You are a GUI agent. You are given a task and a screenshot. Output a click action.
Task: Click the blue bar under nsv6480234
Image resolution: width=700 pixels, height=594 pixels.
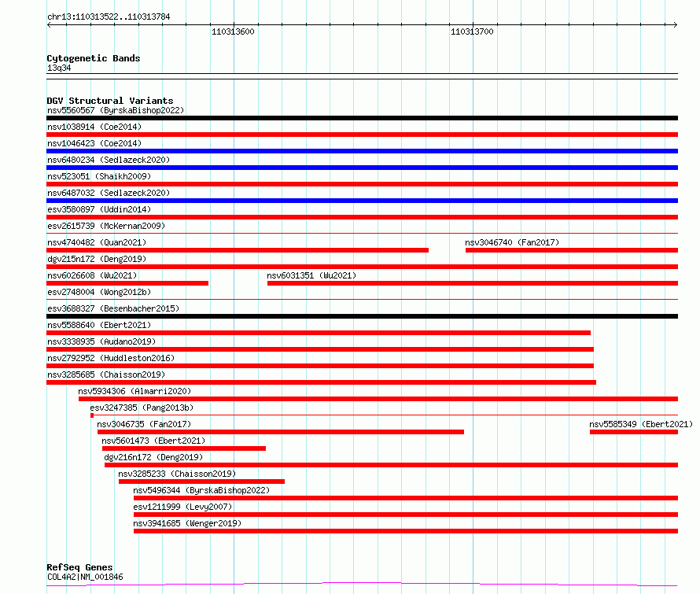point(362,168)
